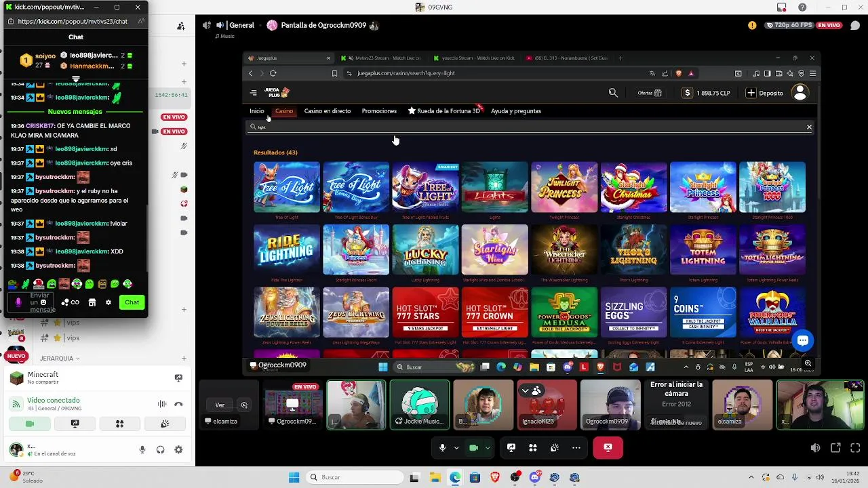Disconnect using the voice panel phone icon
The image size is (868, 488).
point(178,404)
